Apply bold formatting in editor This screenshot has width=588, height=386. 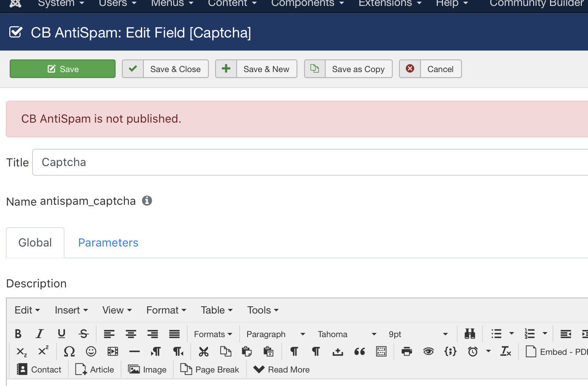pyautogui.click(x=18, y=334)
